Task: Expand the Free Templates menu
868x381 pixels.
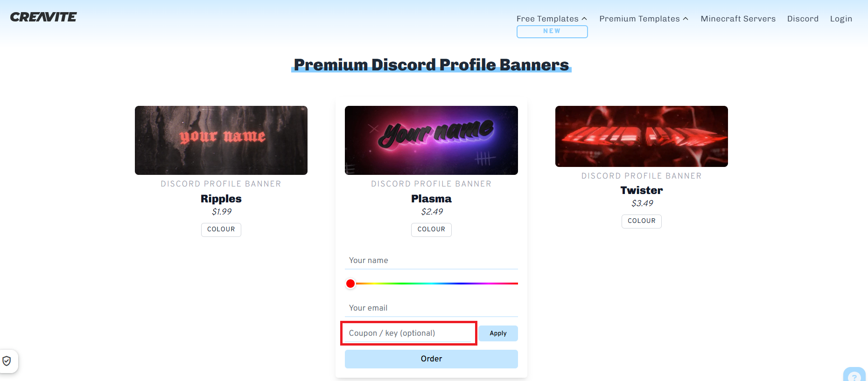Action: [x=552, y=19]
